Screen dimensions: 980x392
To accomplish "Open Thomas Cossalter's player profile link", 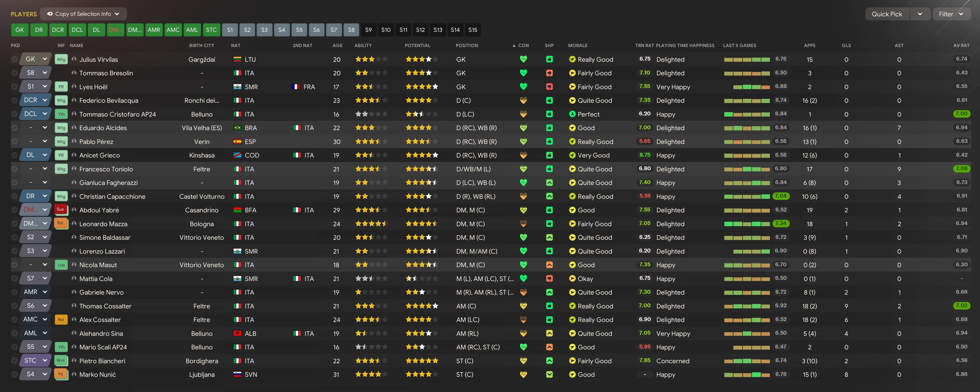I will click(105, 306).
